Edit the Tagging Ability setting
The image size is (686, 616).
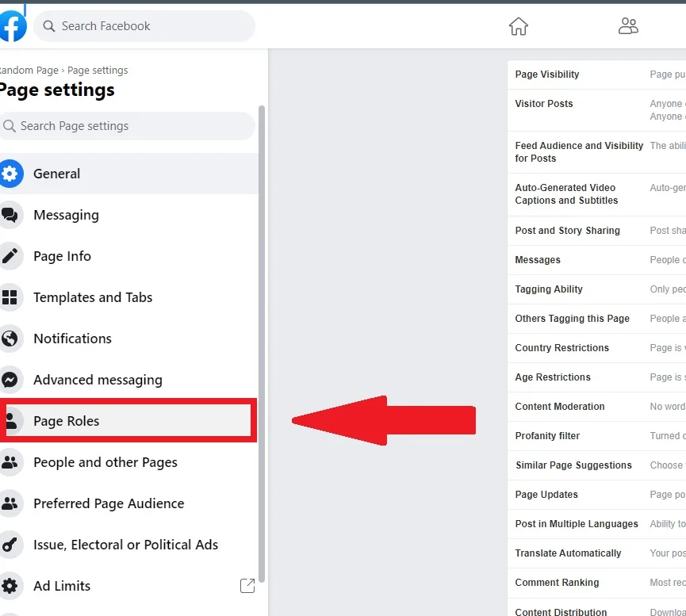coord(596,289)
